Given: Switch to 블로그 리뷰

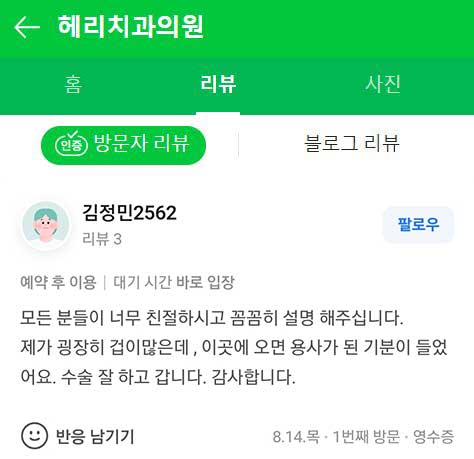Looking at the screenshot, I should (x=352, y=143).
